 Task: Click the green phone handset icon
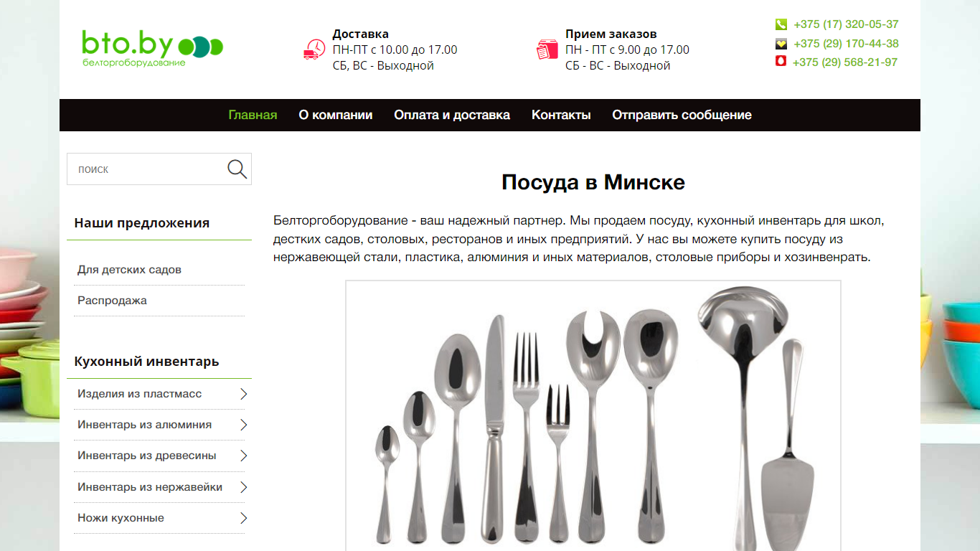pyautogui.click(x=781, y=24)
